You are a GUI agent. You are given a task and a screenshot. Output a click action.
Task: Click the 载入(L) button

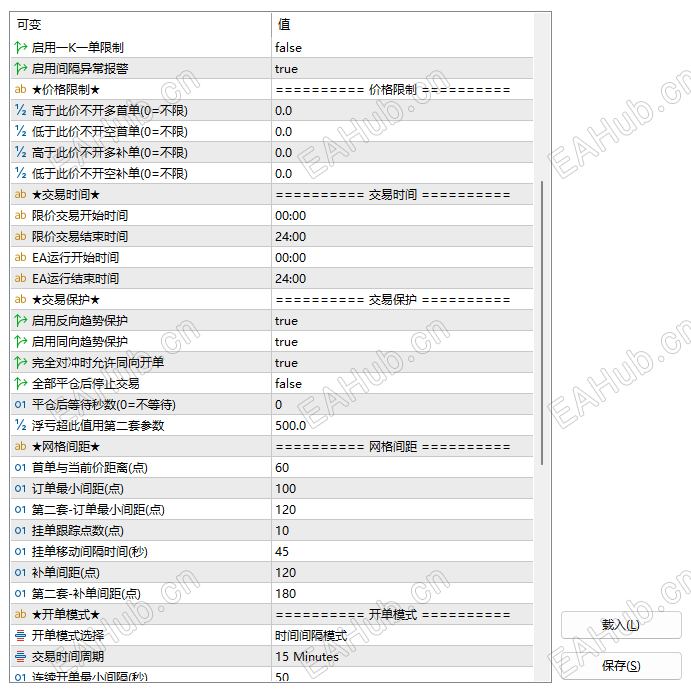click(621, 625)
